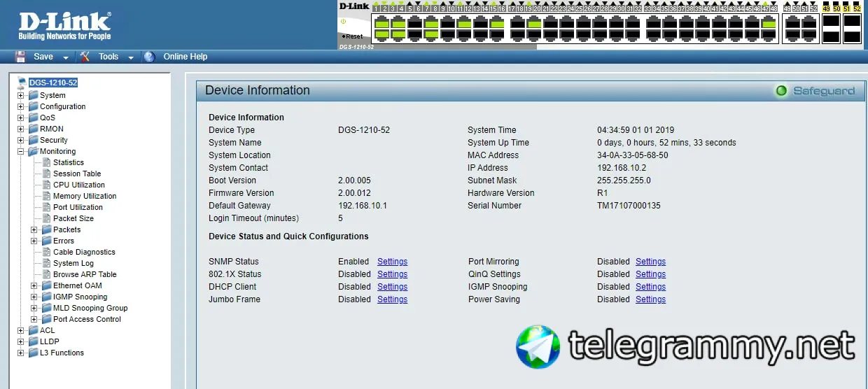Screen dimensions: 868x389
Task: Click subnet mask value 255.255.255.0
Action: [x=624, y=181]
